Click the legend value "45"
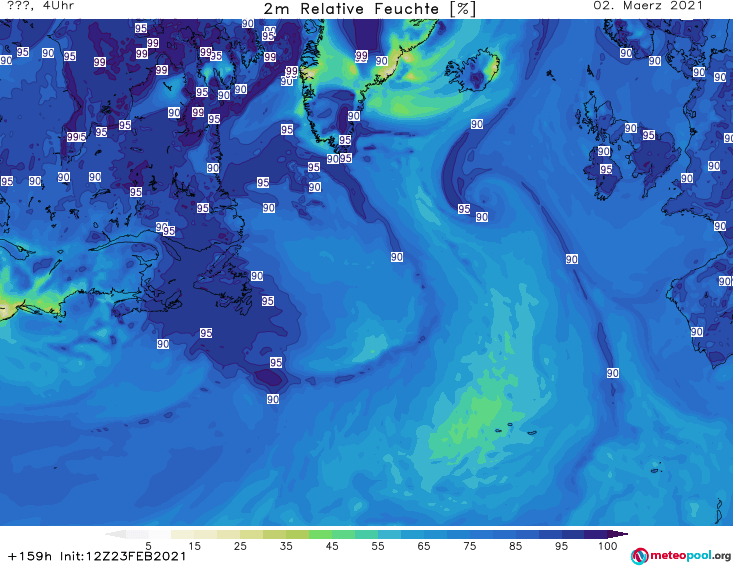Viewport: 733px width, 566px height. (x=332, y=546)
